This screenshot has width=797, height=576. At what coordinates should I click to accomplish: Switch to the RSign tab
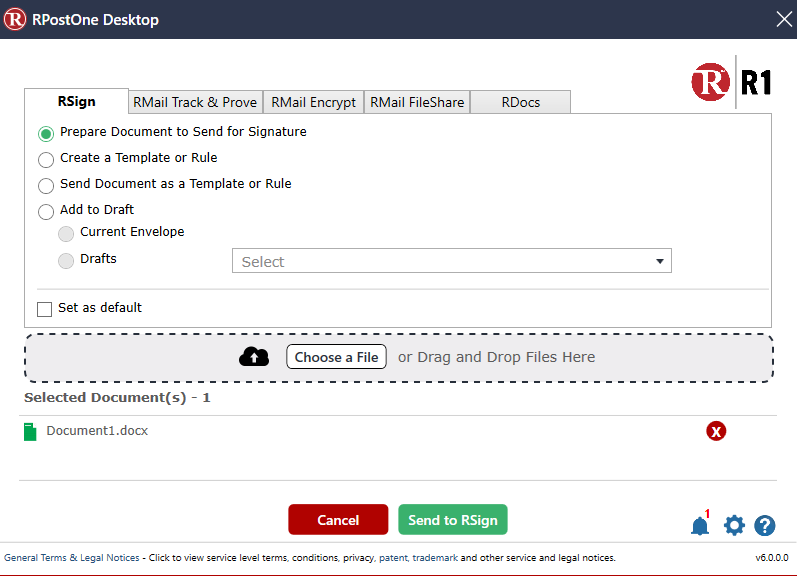76,101
